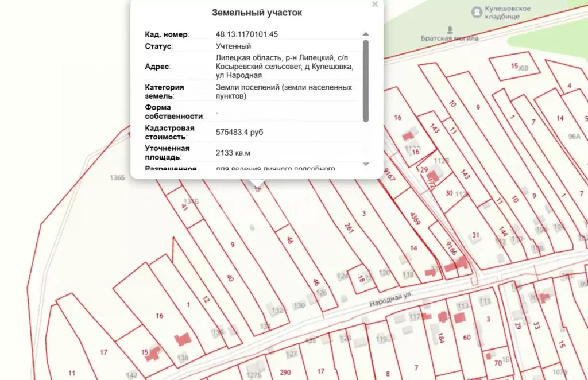Select parcel 290 at the bottom
The width and height of the screenshot is (588, 380).
[285, 371]
